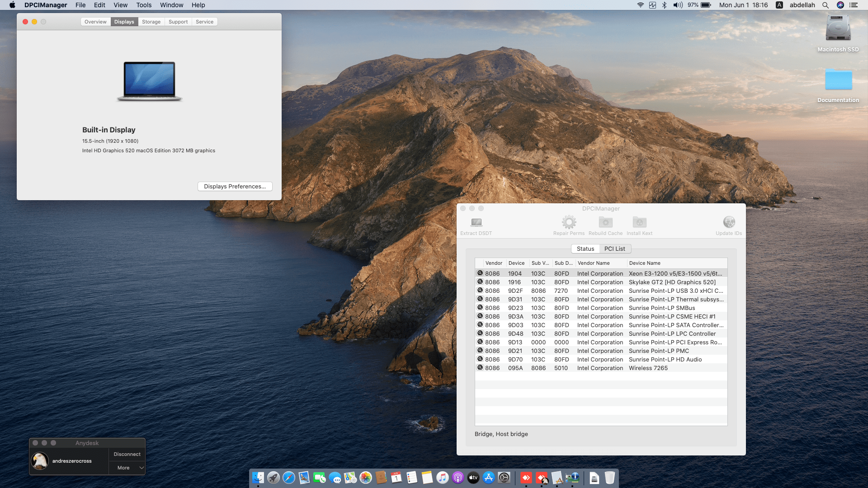The image size is (868, 488).
Task: Click the Install Kext icon
Action: (x=639, y=222)
